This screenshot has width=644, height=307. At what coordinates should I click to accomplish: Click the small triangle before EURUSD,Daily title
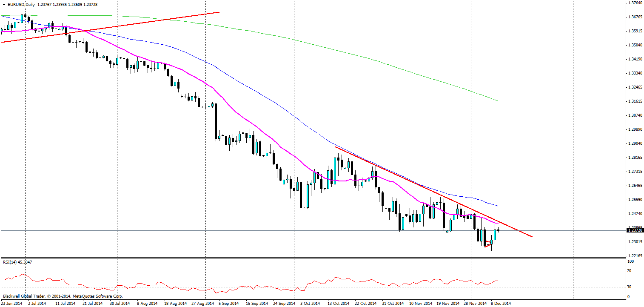pyautogui.click(x=3, y=4)
